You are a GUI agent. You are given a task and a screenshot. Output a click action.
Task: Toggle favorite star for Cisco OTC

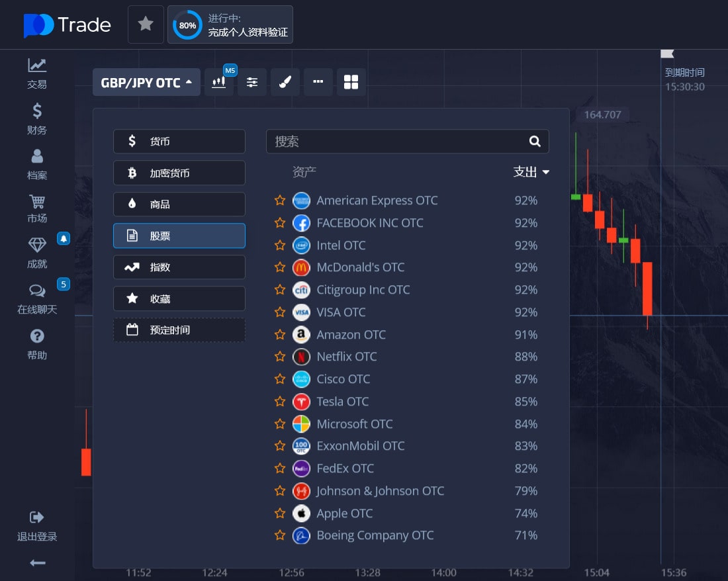280,379
